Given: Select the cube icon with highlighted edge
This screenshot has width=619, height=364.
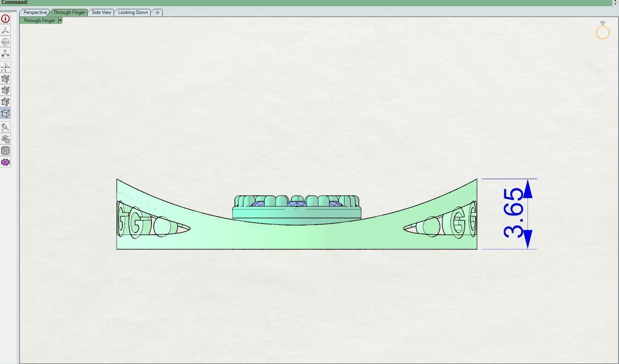Looking at the screenshot, I should coord(5,90).
